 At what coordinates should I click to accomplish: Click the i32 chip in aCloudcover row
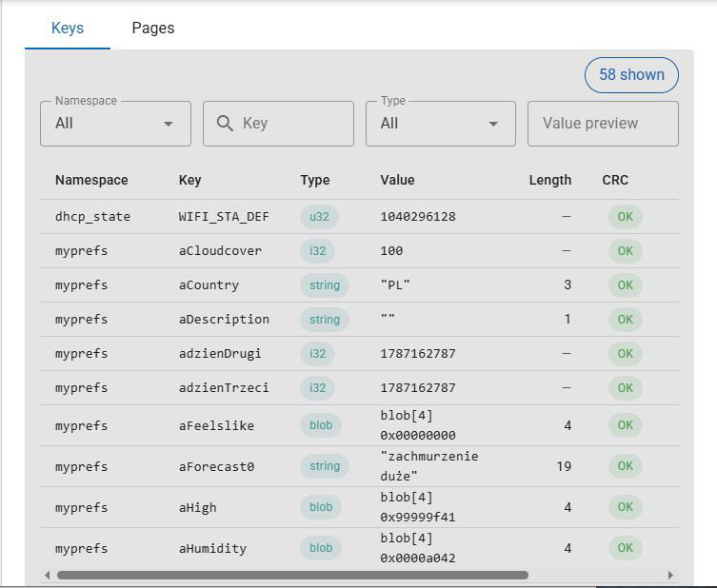[x=317, y=251]
